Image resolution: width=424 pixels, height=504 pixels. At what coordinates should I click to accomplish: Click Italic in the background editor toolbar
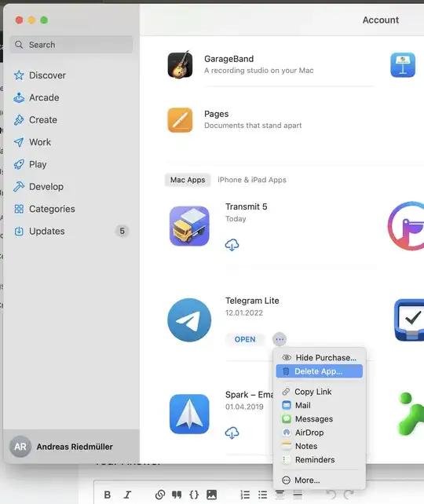[x=128, y=495]
